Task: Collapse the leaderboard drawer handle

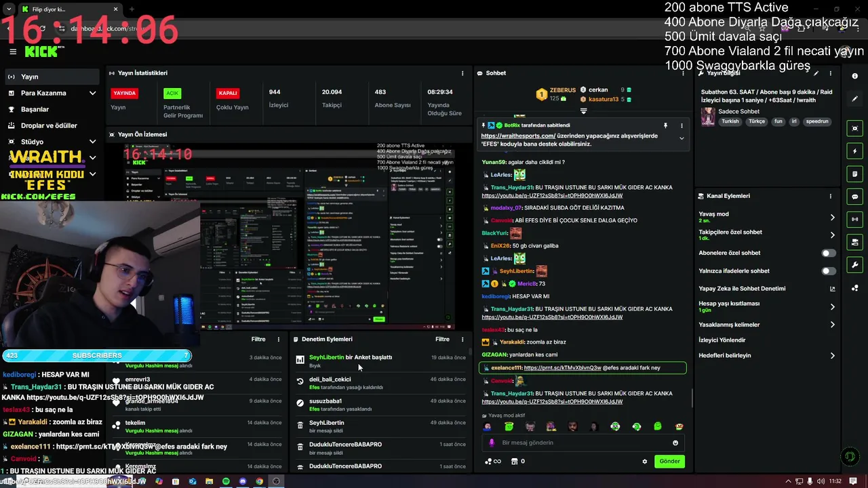Action: point(583,110)
